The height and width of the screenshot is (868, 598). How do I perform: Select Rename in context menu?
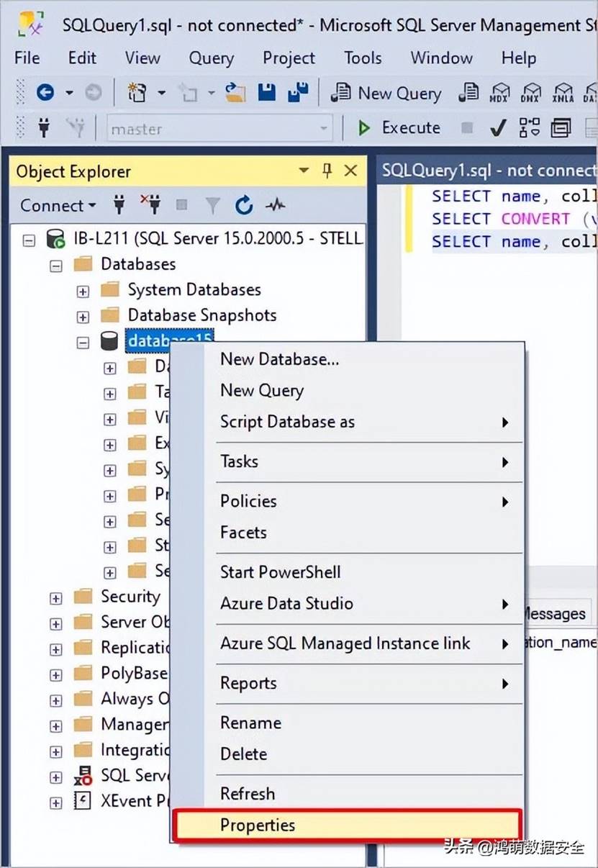[x=348, y=723]
